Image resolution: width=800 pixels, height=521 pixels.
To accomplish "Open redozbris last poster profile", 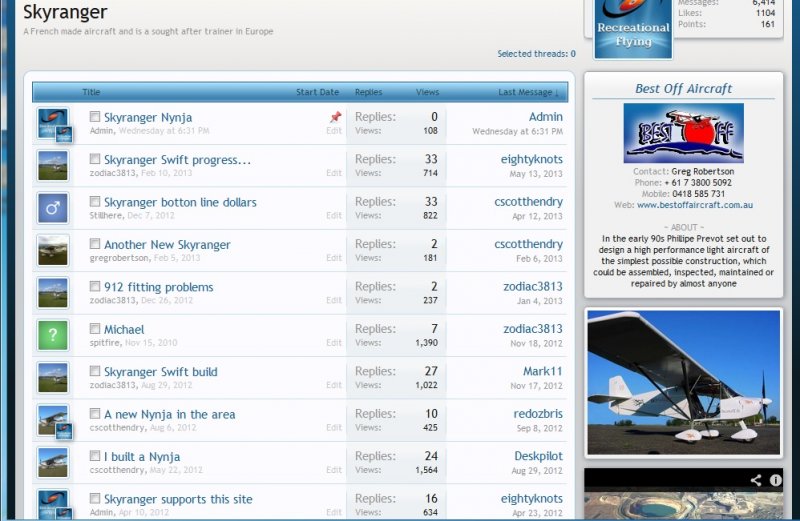I will tap(538, 413).
